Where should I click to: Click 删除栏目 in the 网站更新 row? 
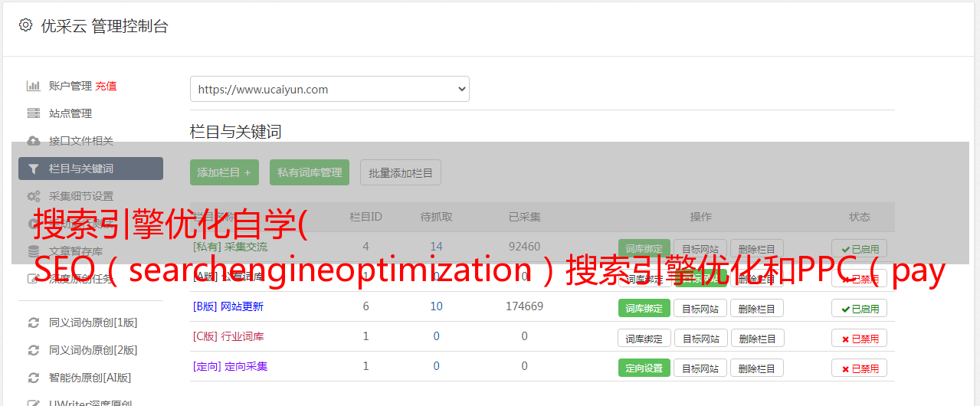(757, 308)
